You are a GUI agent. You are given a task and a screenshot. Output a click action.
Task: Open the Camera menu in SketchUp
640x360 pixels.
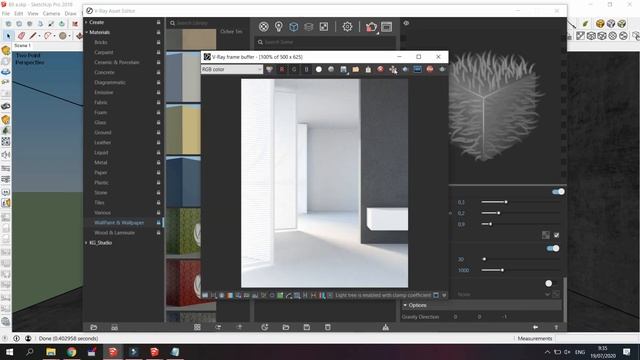tap(51, 13)
